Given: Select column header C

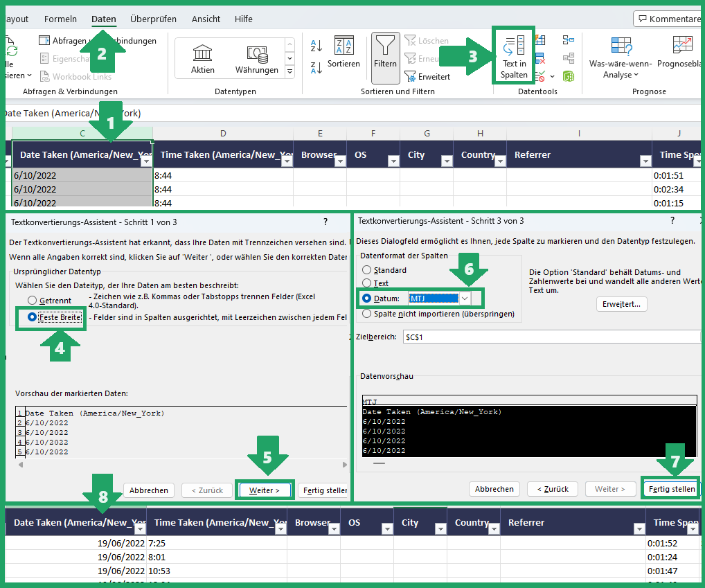Looking at the screenshot, I should coord(82,133).
